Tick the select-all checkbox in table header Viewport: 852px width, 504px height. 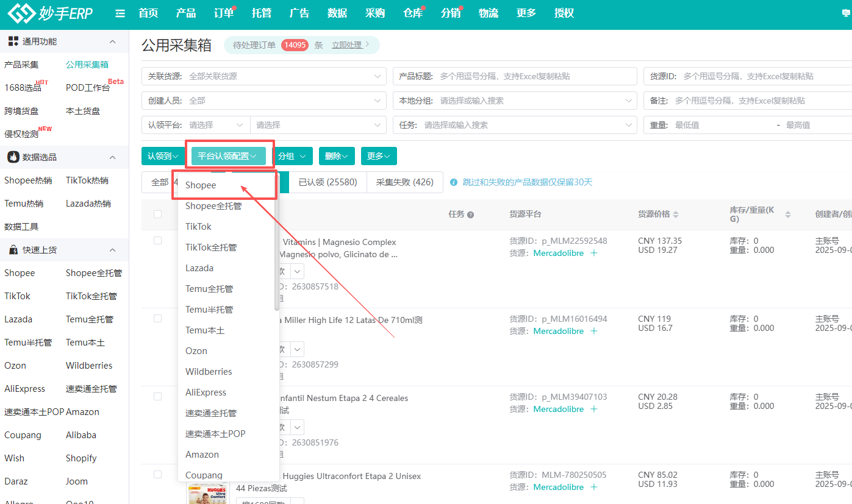pyautogui.click(x=158, y=214)
